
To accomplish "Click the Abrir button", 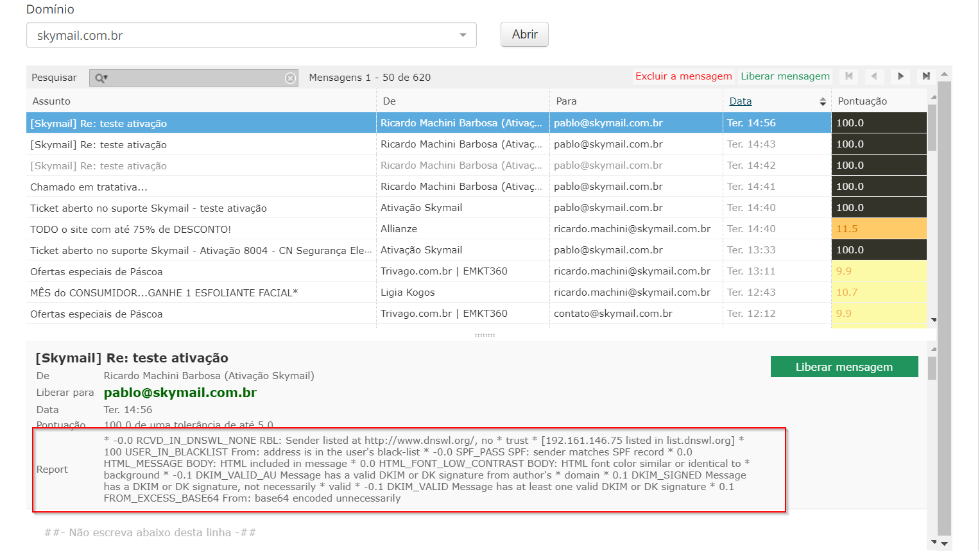I will point(524,35).
